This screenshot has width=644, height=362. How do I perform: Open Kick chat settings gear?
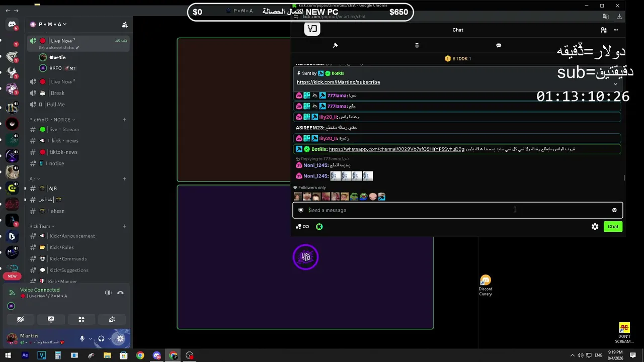pyautogui.click(x=595, y=227)
